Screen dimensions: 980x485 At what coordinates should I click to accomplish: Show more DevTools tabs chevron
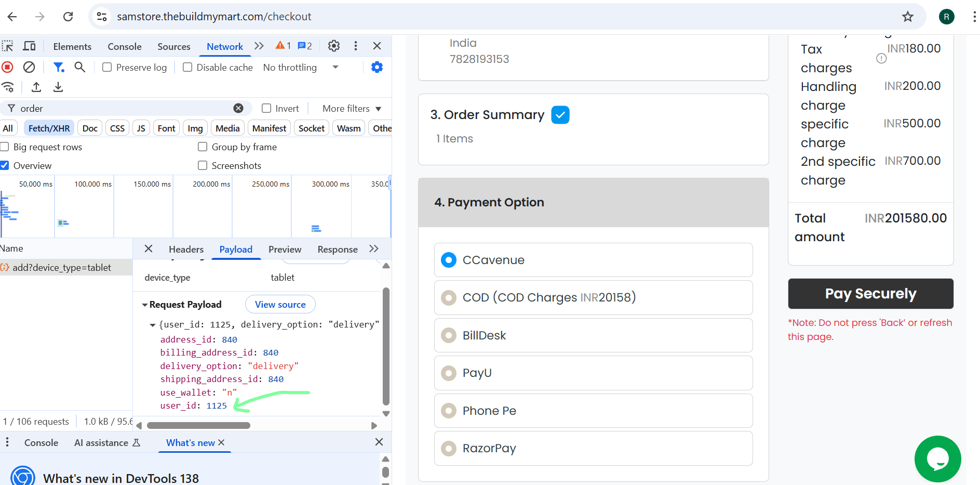click(x=259, y=46)
